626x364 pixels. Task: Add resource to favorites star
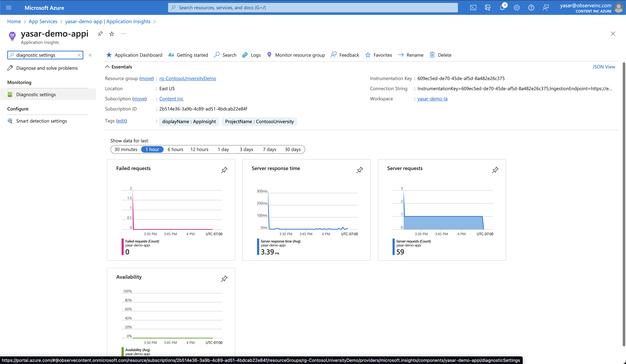click(x=112, y=34)
